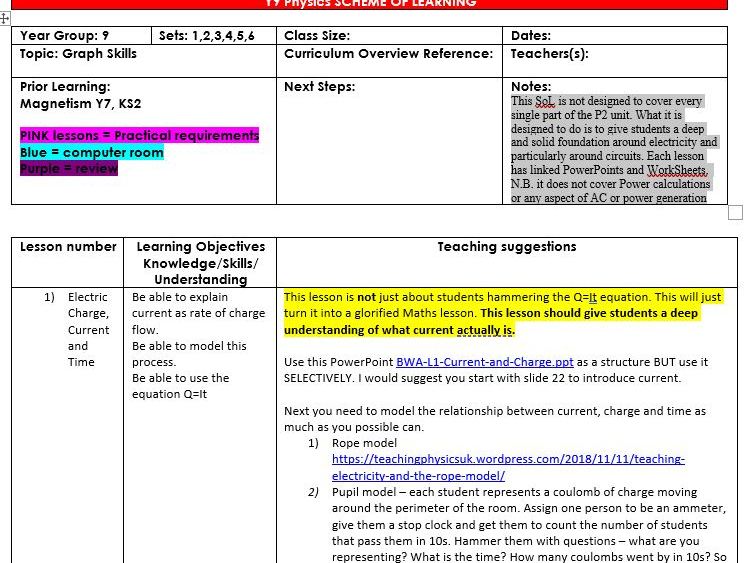This screenshot has width=750, height=563.
Task: Click the underlined word 'WorkSheets' in Notes
Action: pyautogui.click(x=677, y=170)
